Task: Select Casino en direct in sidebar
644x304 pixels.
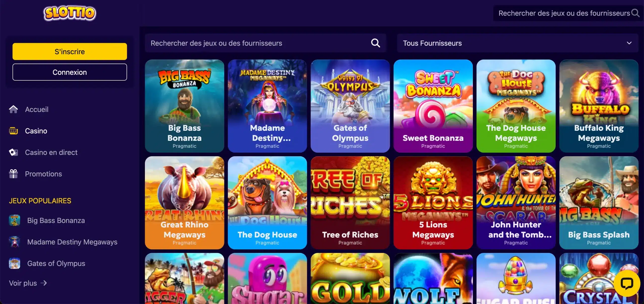Action: click(x=51, y=152)
